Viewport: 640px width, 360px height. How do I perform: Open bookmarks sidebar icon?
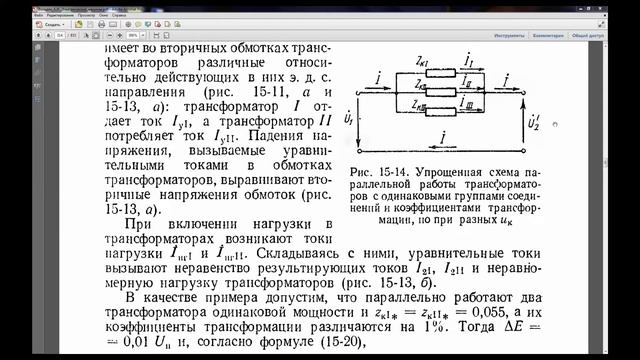point(38,60)
